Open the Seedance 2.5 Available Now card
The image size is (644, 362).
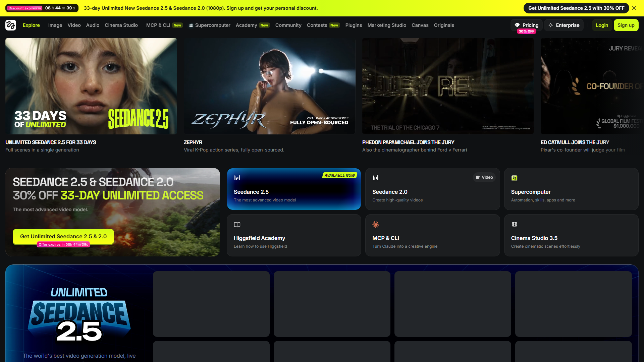tap(294, 189)
